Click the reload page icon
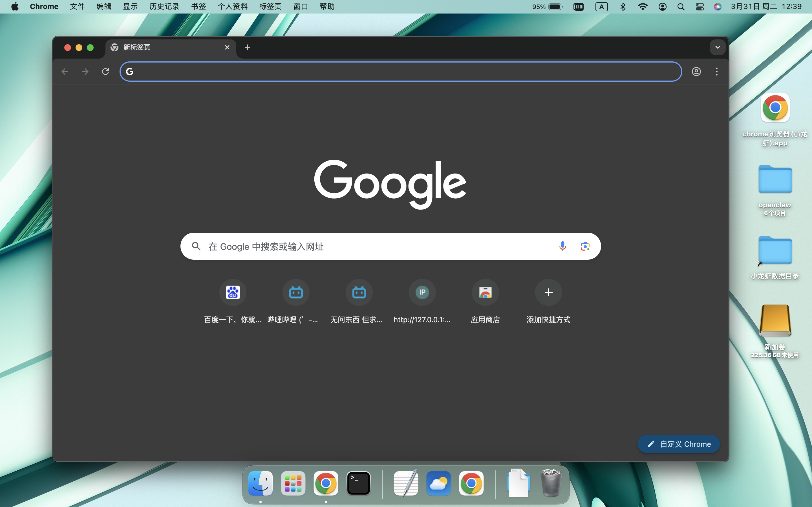The height and width of the screenshot is (507, 812). (105, 72)
